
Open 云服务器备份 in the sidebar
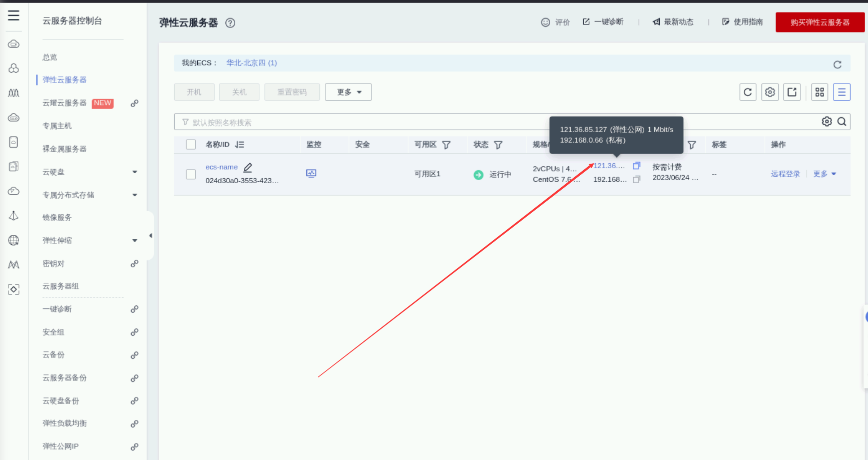click(x=65, y=378)
